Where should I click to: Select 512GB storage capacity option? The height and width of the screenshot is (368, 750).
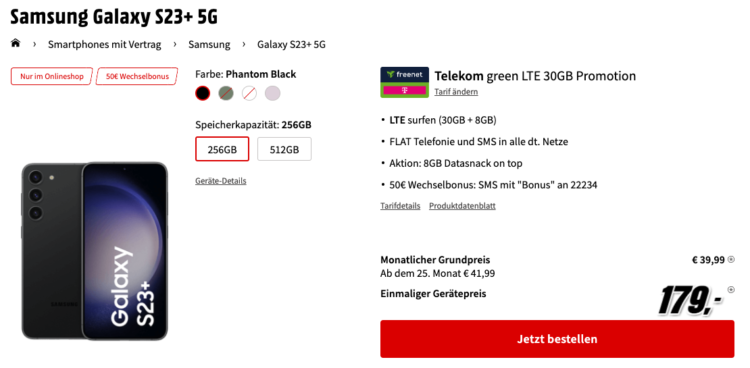[x=284, y=149]
